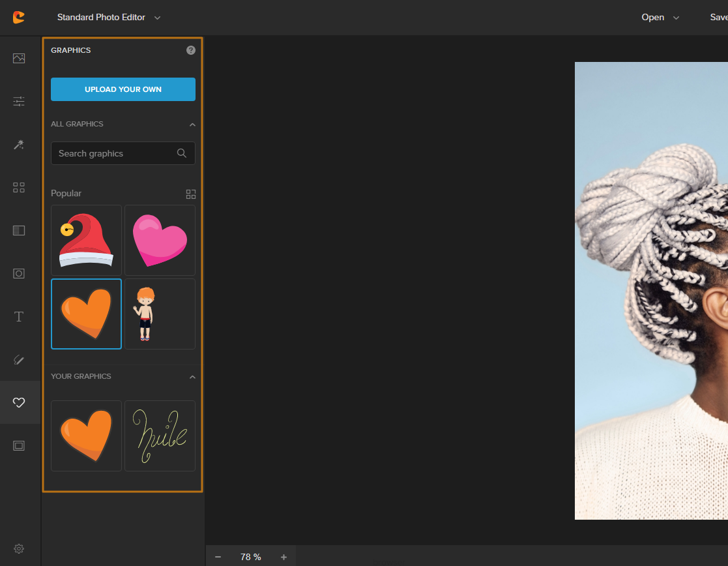Select the Text tool icon
The height and width of the screenshot is (566, 728).
(19, 317)
